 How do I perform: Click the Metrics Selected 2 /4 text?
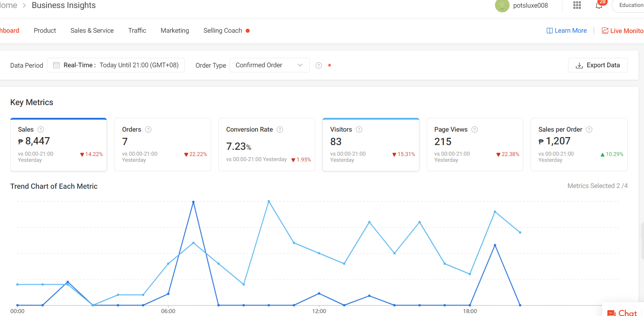[x=597, y=186]
